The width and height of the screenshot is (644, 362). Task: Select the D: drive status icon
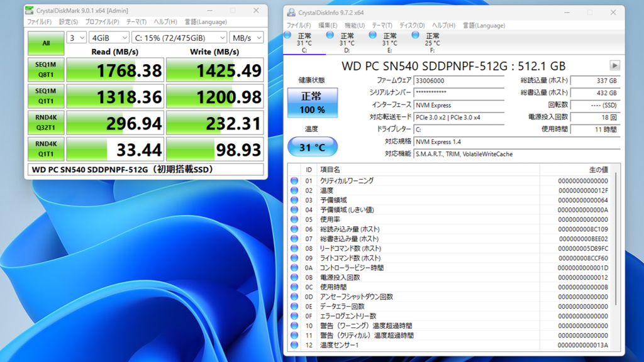tap(331, 36)
